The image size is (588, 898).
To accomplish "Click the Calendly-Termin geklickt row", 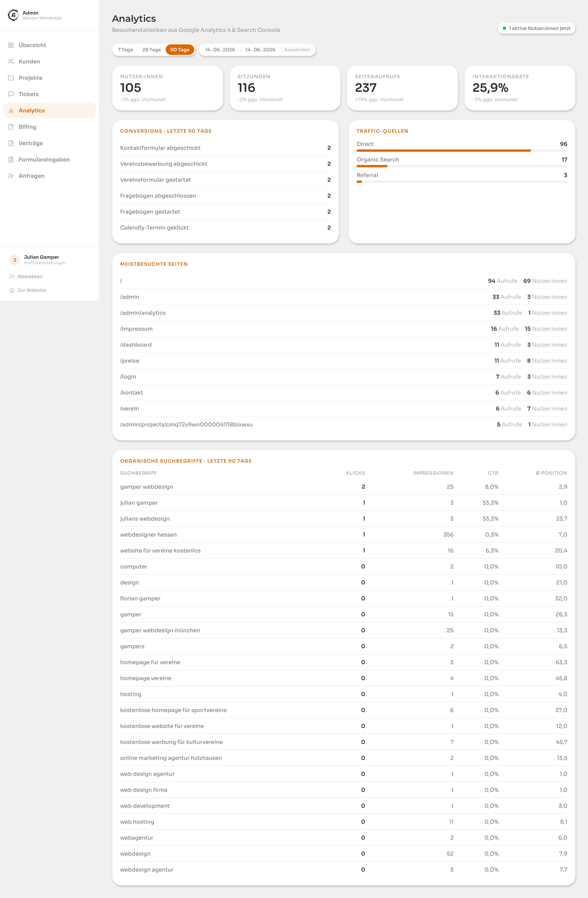I will [226, 228].
